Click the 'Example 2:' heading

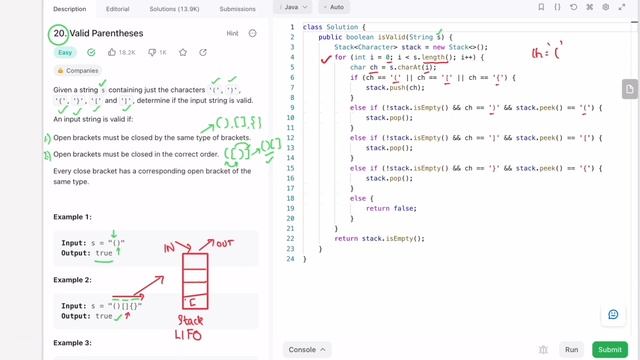pos(72,280)
